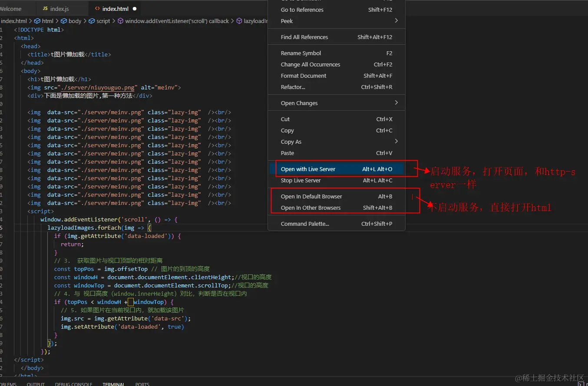Open window.addEventListener('scroll') callback breadcrumb

173,21
